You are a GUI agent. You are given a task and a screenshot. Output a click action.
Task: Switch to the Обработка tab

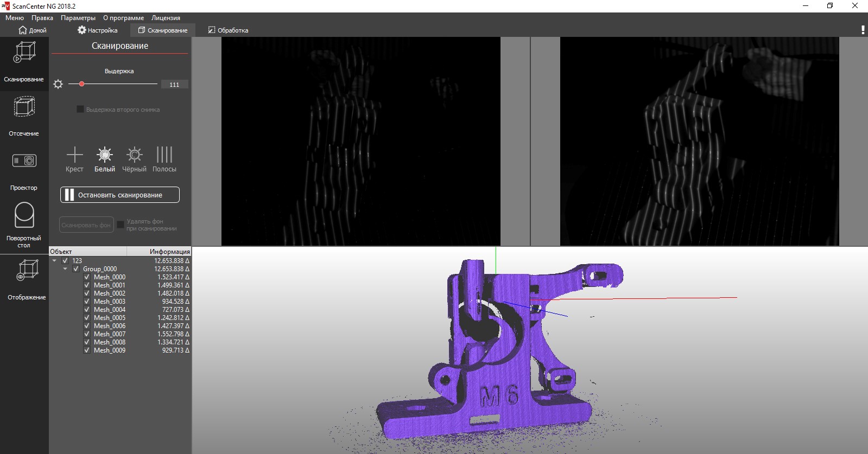[228, 30]
